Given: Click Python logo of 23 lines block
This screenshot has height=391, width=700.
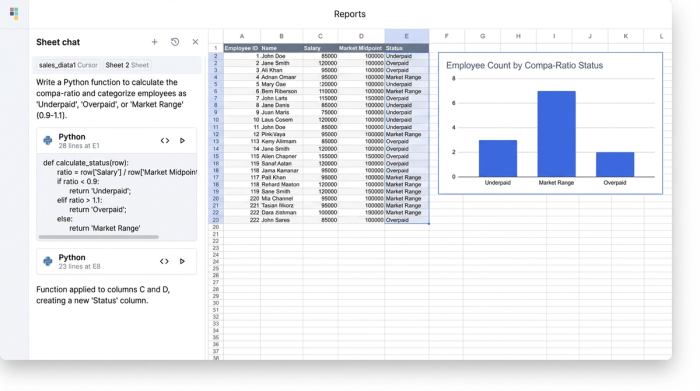Looking at the screenshot, I should (x=48, y=261).
